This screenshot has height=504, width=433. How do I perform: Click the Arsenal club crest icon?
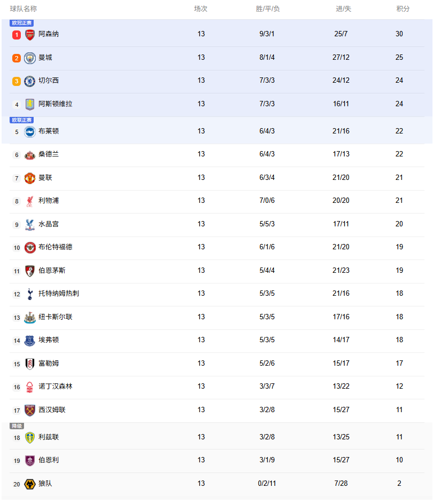coord(30,35)
